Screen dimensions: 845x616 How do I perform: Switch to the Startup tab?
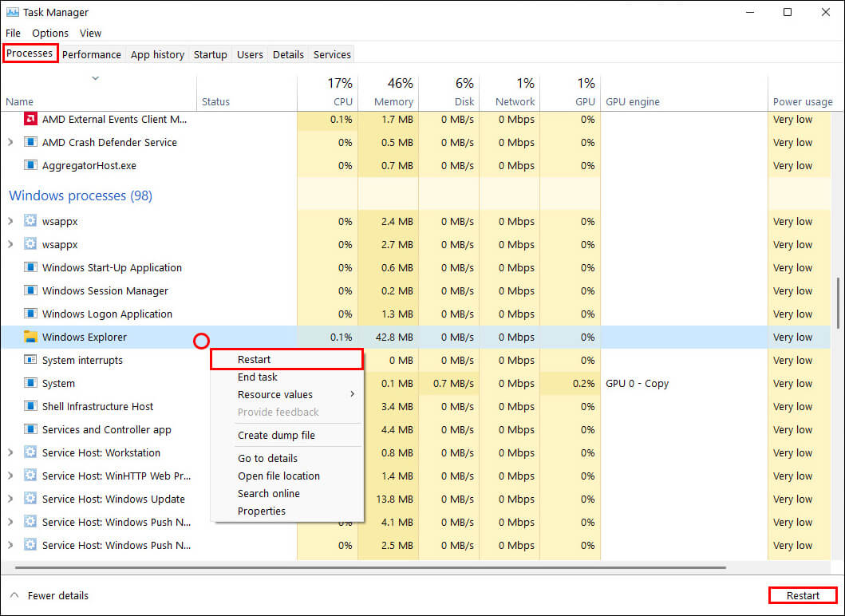[210, 54]
